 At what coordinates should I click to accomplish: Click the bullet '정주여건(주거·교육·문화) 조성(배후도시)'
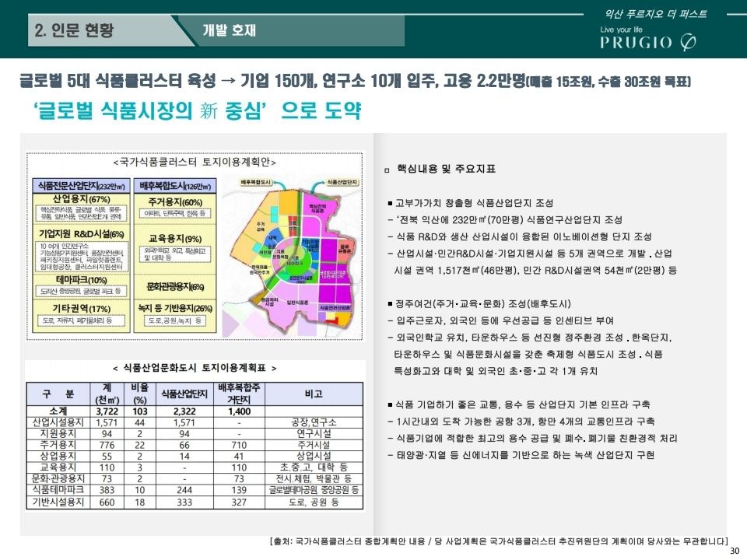479,304
